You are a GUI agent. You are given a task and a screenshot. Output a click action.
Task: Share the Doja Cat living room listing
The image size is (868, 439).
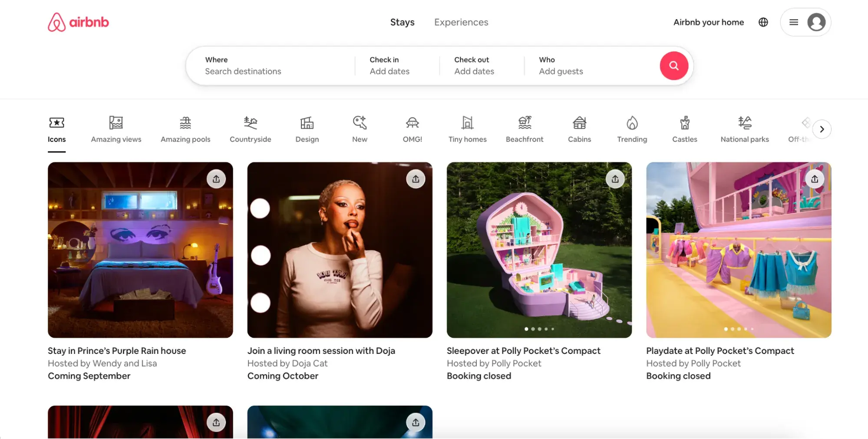[x=416, y=179]
